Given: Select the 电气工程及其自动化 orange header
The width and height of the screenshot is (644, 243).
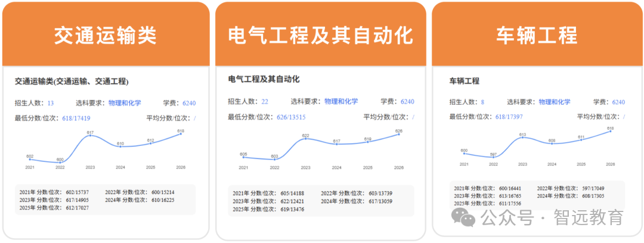Looking at the screenshot, I should coord(321,34).
